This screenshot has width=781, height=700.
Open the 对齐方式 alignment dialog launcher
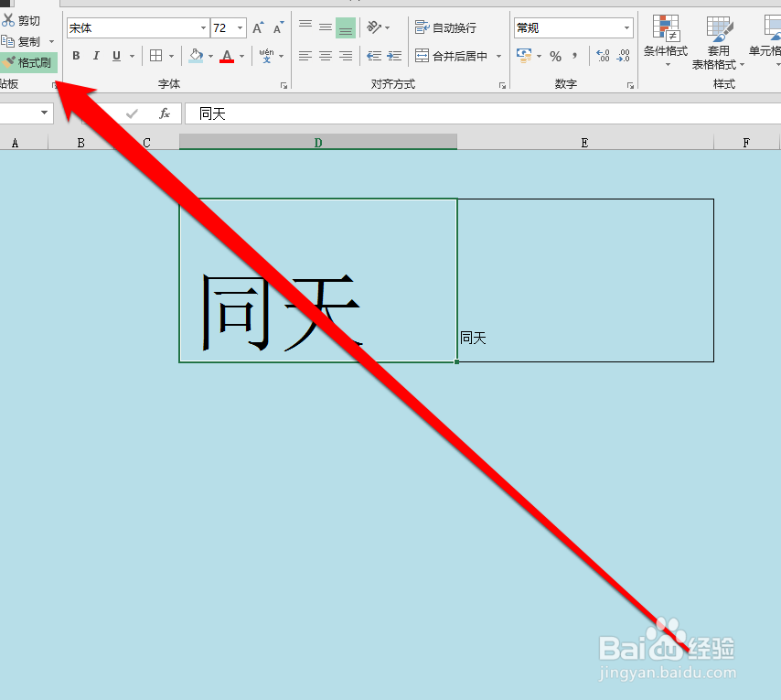[502, 84]
